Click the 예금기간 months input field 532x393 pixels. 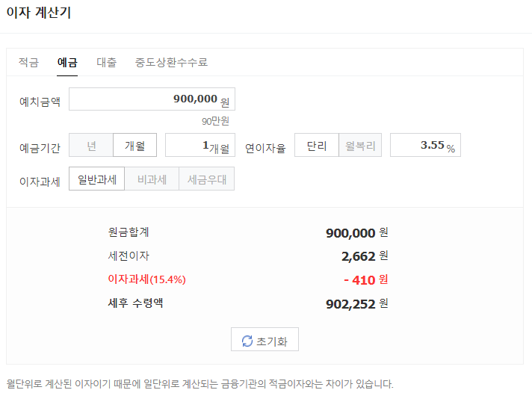tap(200, 145)
